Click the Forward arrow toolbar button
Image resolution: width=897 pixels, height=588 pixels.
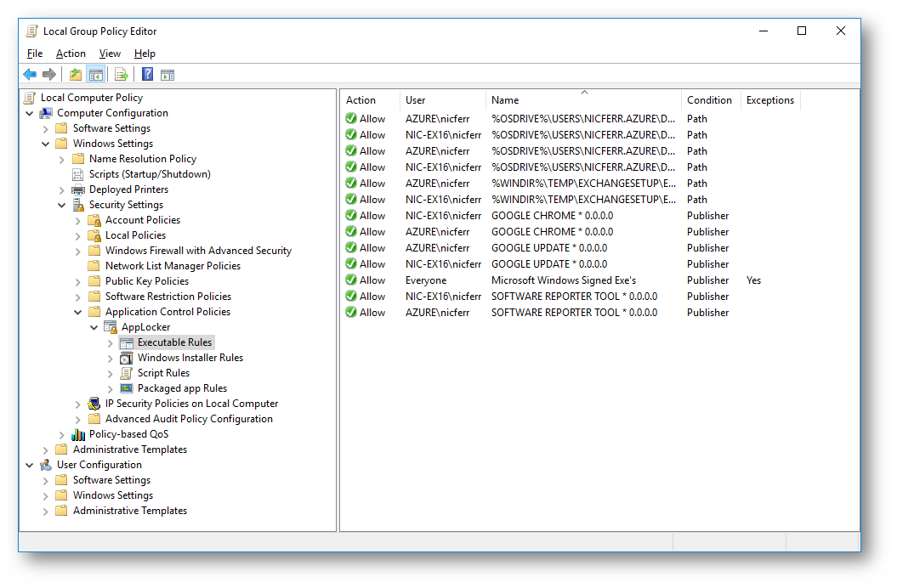coord(49,75)
